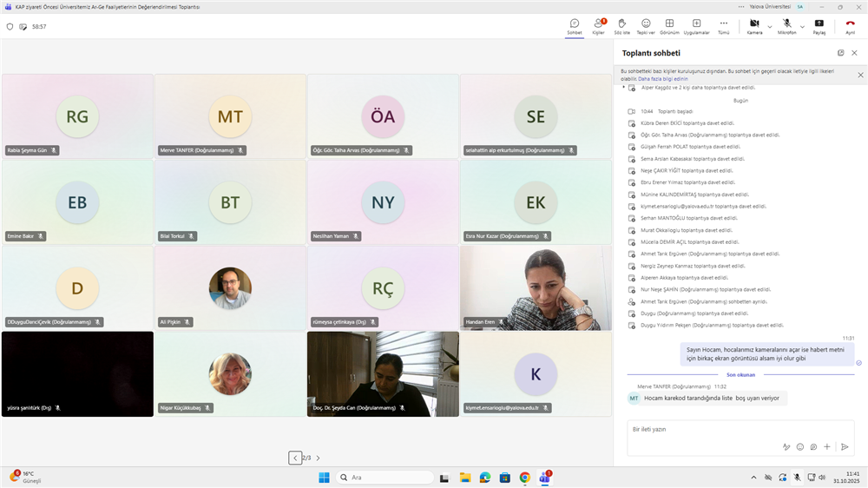Raise hand with Söz iste
Viewport: 868px width, 488px height.
point(621,24)
